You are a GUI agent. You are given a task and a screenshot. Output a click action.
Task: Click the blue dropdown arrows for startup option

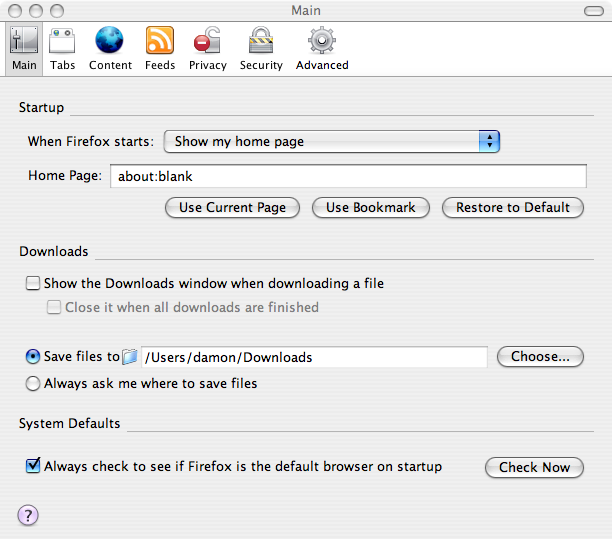pyautogui.click(x=489, y=141)
